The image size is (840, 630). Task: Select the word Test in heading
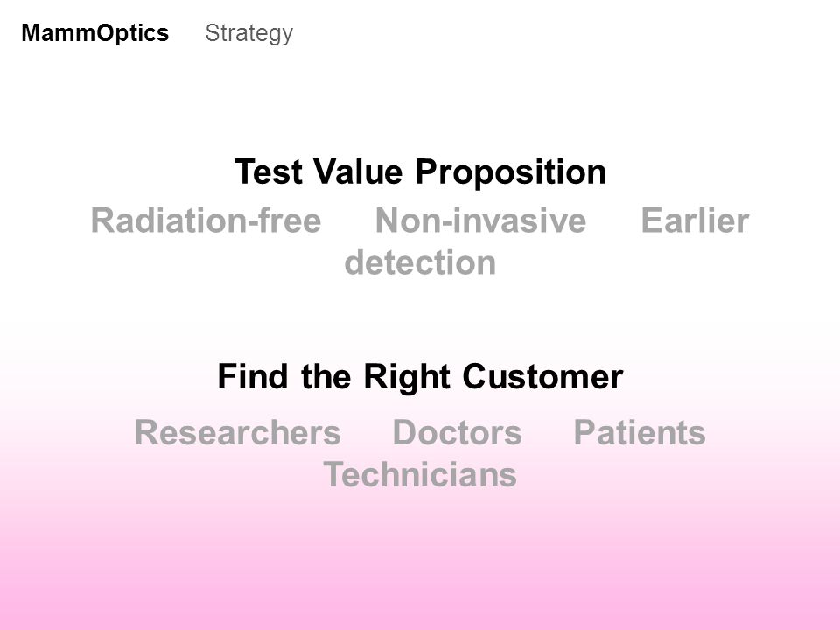point(268,172)
